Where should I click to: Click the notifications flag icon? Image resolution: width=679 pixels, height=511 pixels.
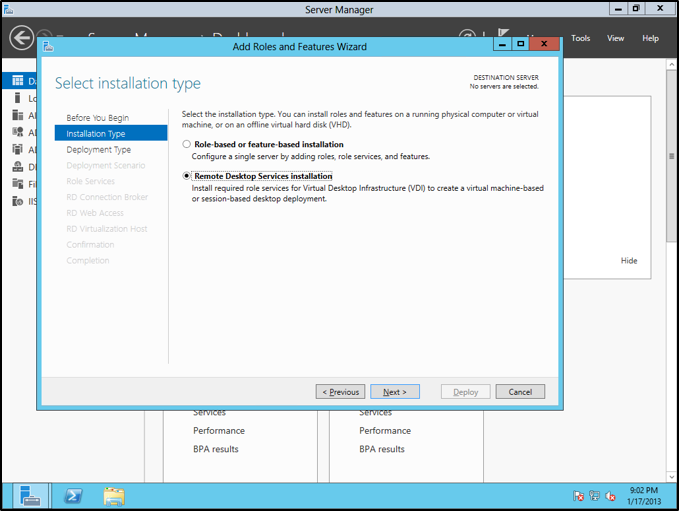point(579,496)
